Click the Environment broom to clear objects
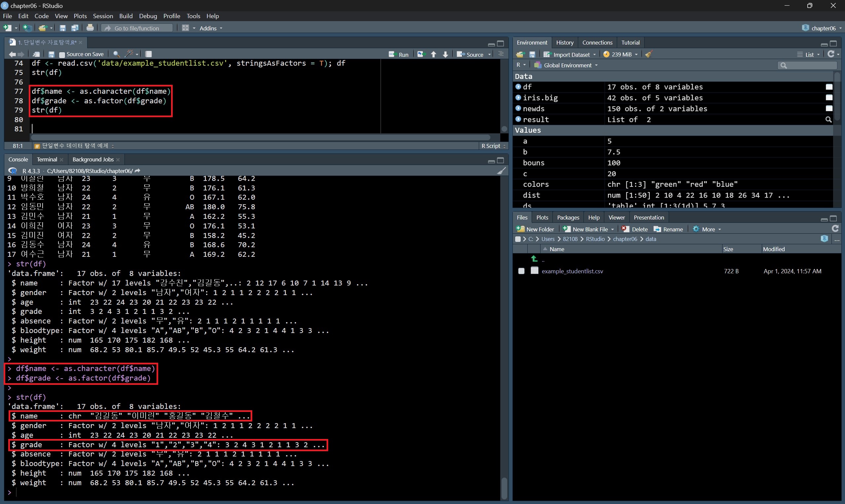The width and height of the screenshot is (845, 504). 649,54
